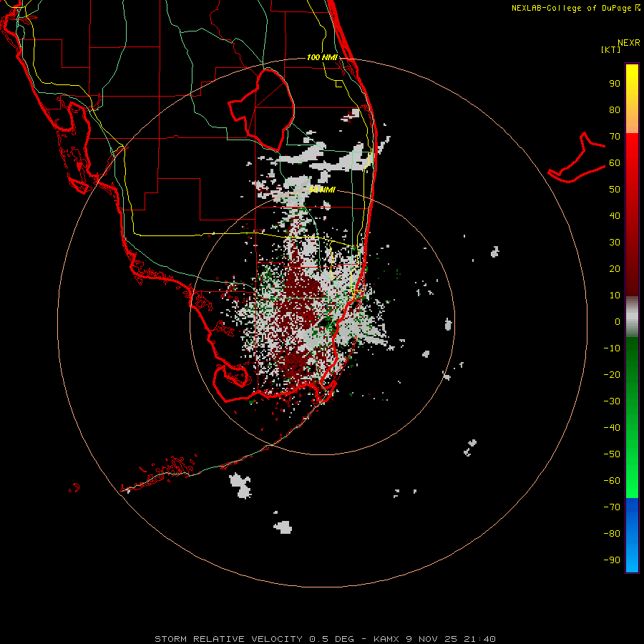Click the 50 NMI range ring label
The height and width of the screenshot is (644, 644).
coord(322,190)
